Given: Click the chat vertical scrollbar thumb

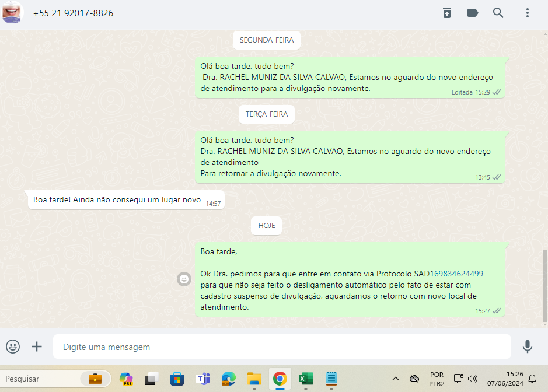Looking at the screenshot, I should click(545, 286).
